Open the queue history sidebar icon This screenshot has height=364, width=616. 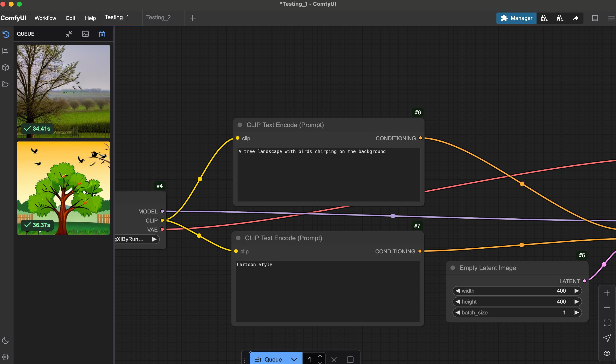[x=6, y=34]
